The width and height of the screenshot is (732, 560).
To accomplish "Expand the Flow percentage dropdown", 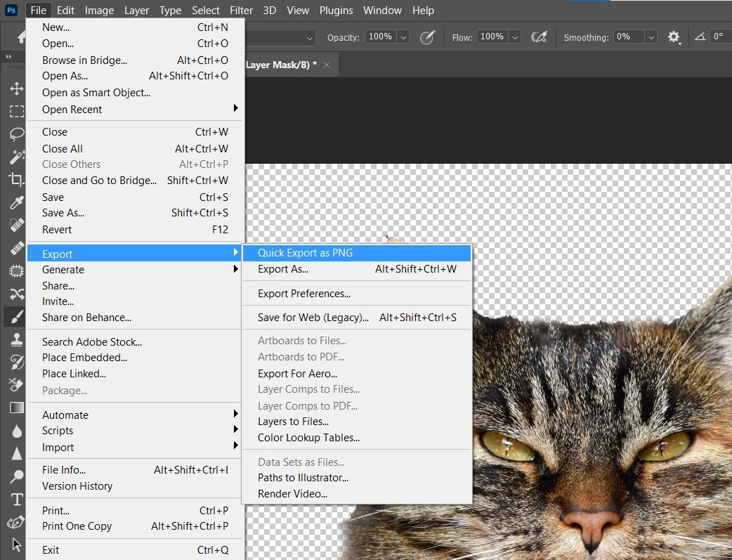I will (515, 37).
